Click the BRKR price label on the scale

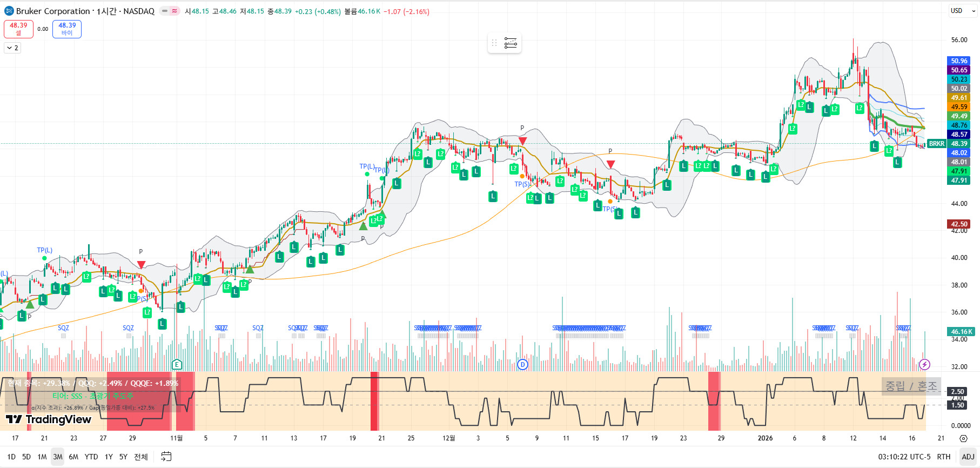click(x=937, y=144)
